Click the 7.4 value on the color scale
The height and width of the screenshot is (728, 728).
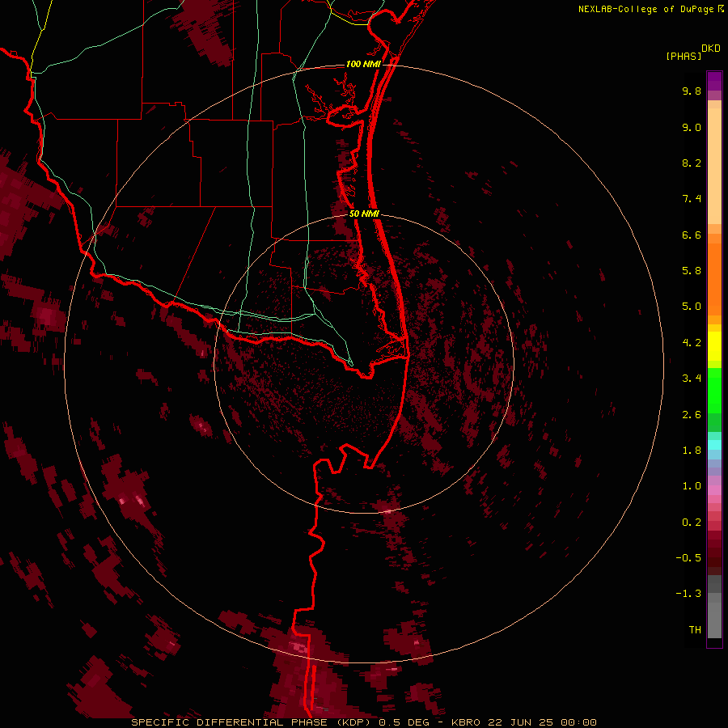coord(692,199)
